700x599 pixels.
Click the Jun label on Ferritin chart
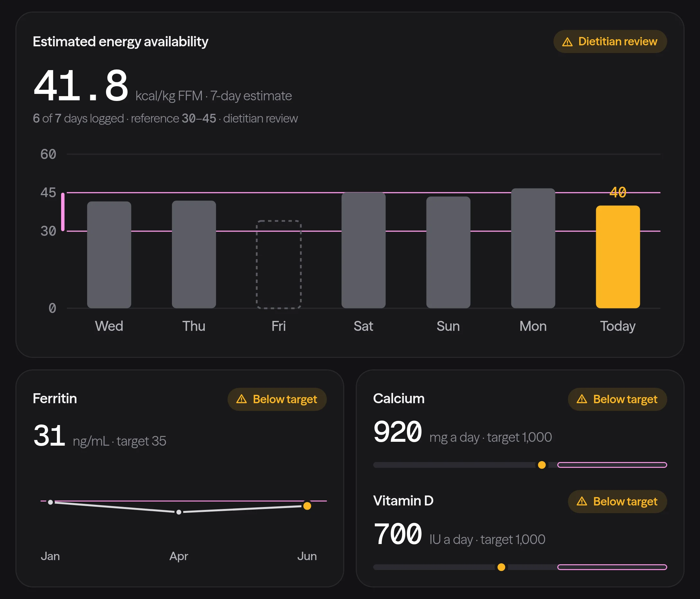click(307, 556)
